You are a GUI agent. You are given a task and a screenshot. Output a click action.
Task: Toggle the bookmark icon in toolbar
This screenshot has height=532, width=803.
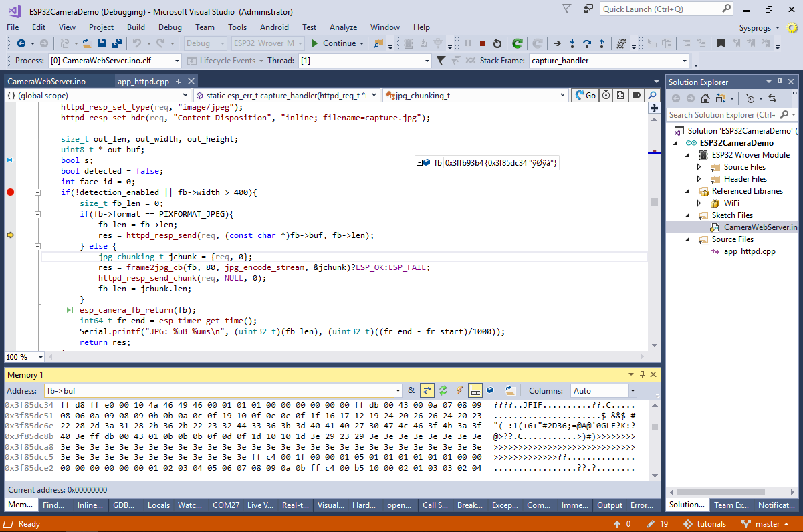721,43
